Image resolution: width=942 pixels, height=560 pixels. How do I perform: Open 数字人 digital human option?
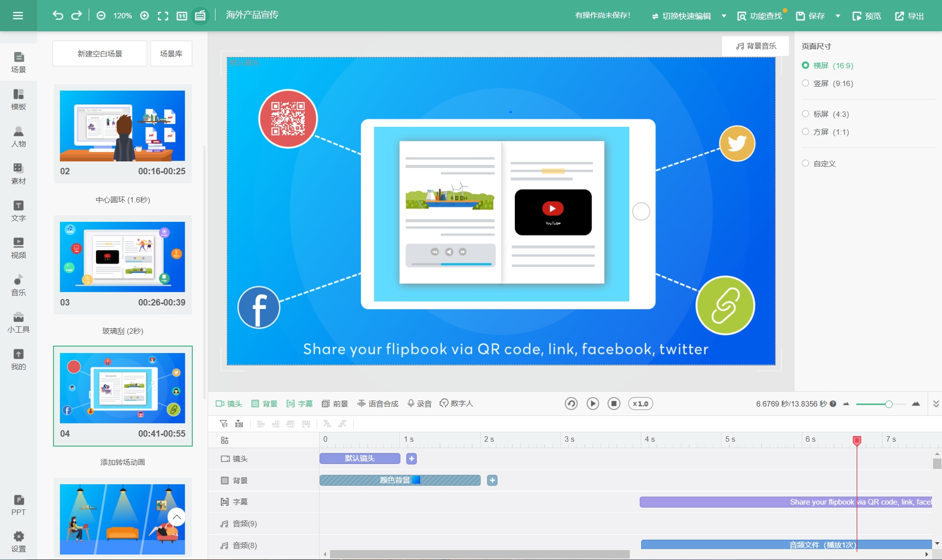click(456, 404)
